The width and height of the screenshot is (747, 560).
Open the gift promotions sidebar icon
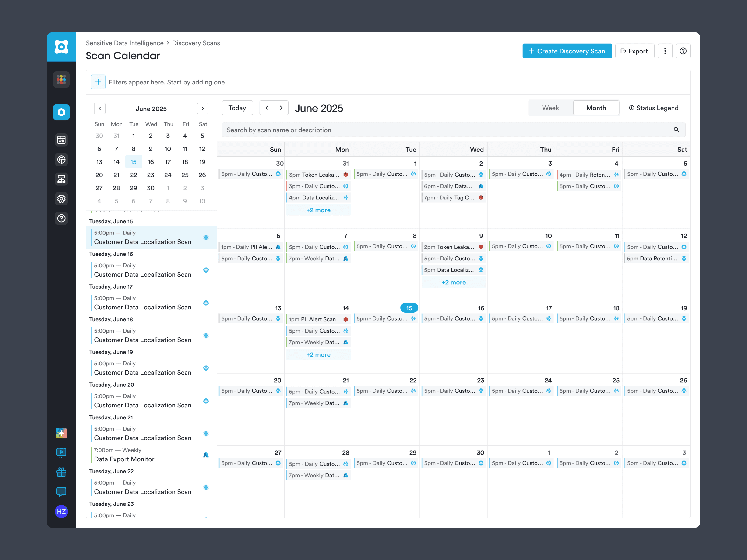click(61, 472)
